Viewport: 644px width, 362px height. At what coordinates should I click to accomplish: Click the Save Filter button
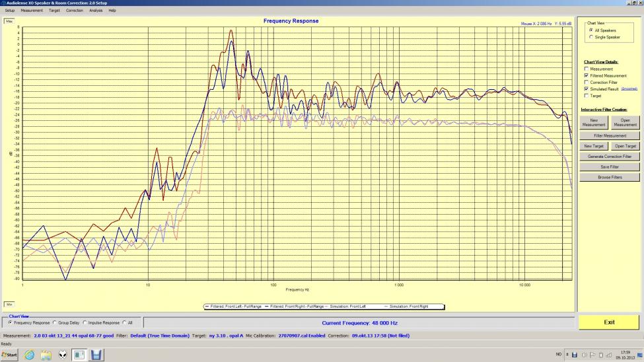pos(610,167)
